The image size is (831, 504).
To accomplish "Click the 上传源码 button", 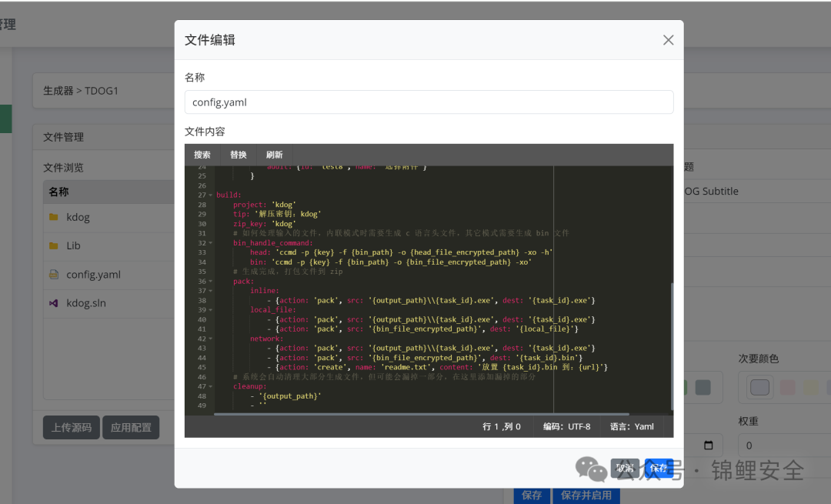I will pyautogui.click(x=72, y=428).
